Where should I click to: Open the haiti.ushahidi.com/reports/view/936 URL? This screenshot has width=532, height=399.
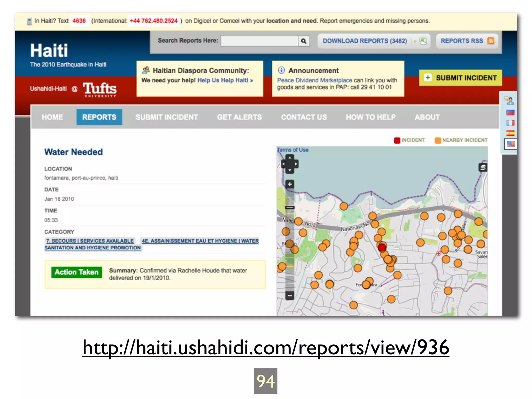point(266,348)
